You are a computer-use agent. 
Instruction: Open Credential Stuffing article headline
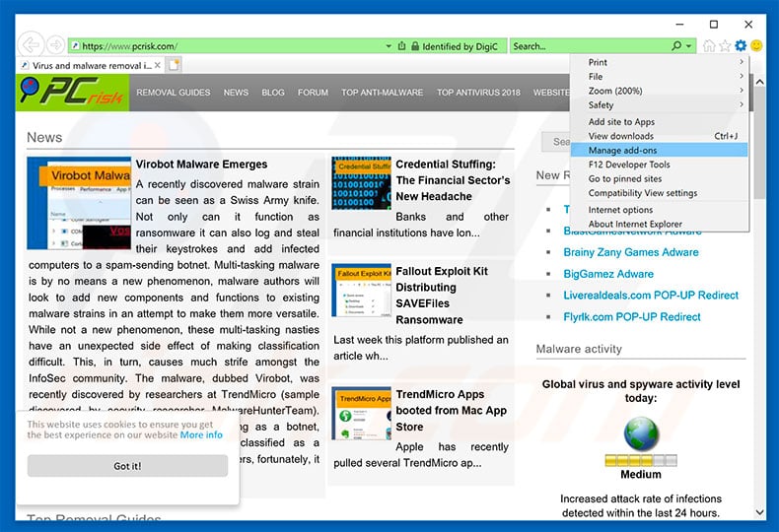point(453,180)
